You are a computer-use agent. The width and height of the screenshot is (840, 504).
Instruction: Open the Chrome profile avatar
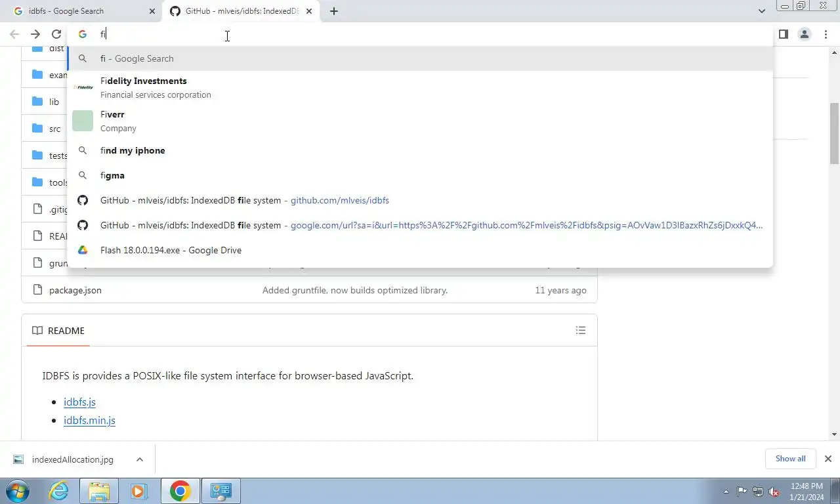pyautogui.click(x=804, y=34)
